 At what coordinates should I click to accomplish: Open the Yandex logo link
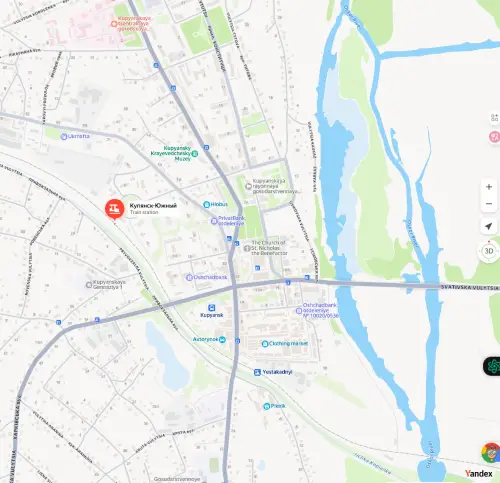(x=479, y=473)
